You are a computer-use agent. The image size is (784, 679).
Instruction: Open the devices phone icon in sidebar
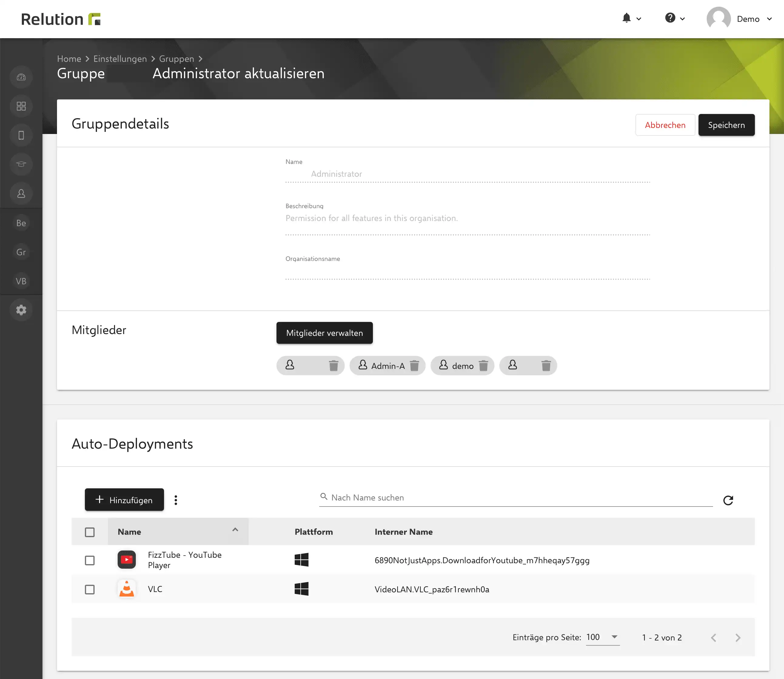21,135
